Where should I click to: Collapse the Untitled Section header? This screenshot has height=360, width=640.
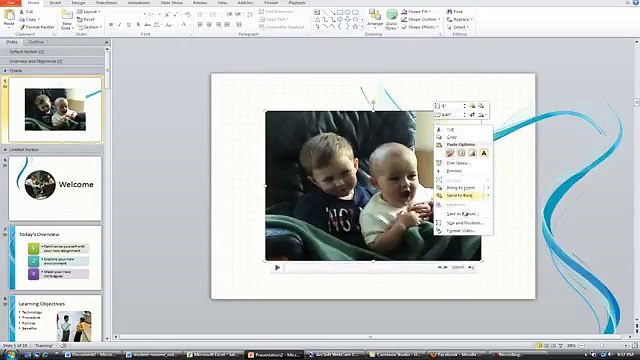point(5,150)
